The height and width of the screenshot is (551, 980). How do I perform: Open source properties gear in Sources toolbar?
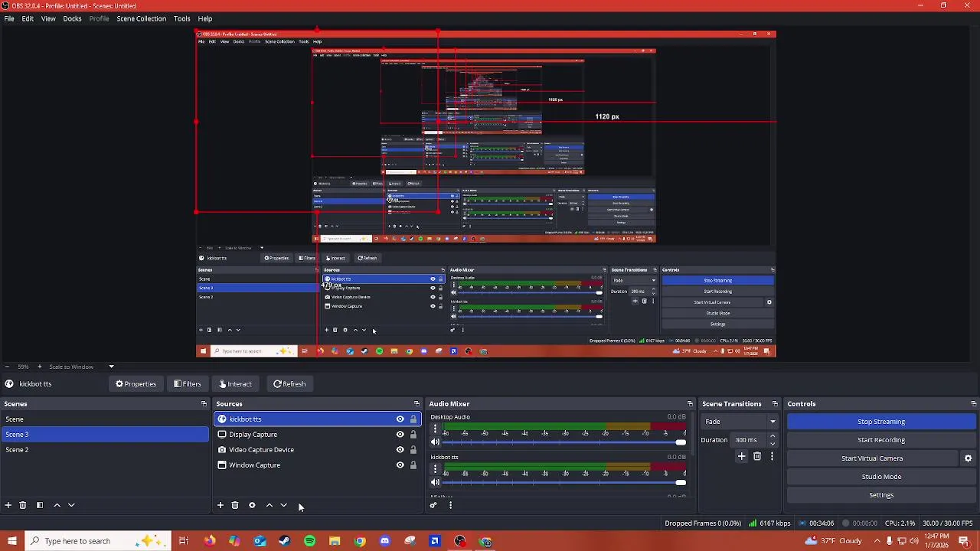[x=252, y=505]
